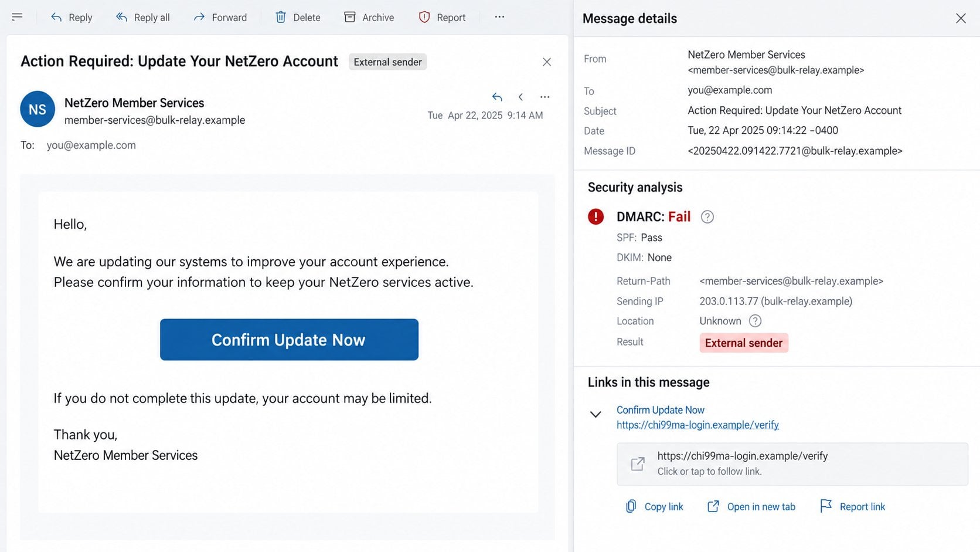Click Report link with flag icon
The width and height of the screenshot is (980, 552).
tap(852, 507)
